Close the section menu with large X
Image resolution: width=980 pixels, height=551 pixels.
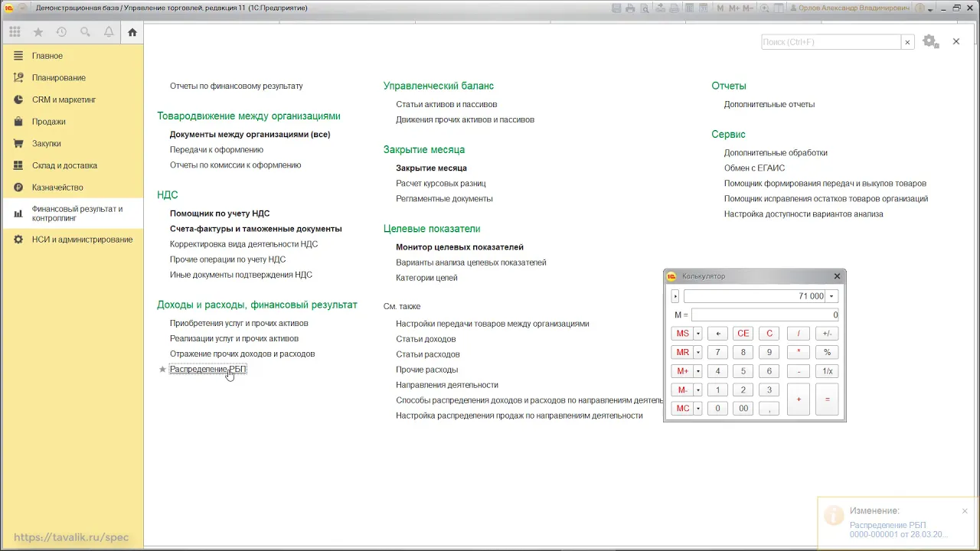(x=956, y=41)
